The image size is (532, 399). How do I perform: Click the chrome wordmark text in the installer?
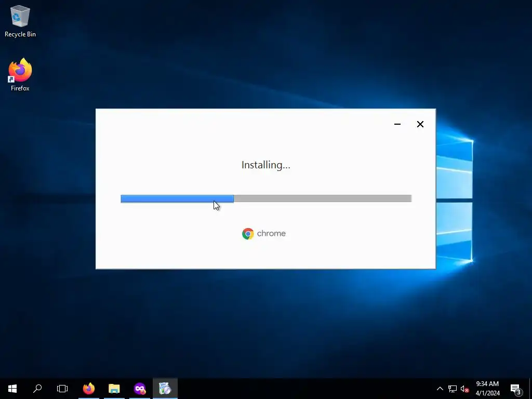pos(271,233)
